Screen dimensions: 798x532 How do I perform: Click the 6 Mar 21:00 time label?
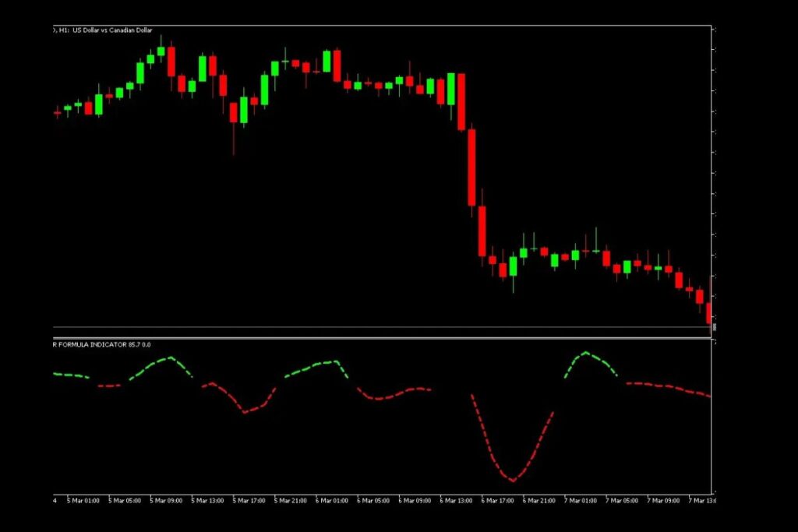(x=539, y=500)
